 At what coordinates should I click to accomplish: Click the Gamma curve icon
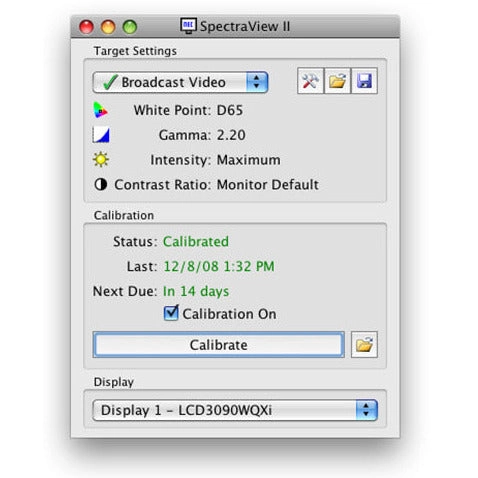coord(101,135)
